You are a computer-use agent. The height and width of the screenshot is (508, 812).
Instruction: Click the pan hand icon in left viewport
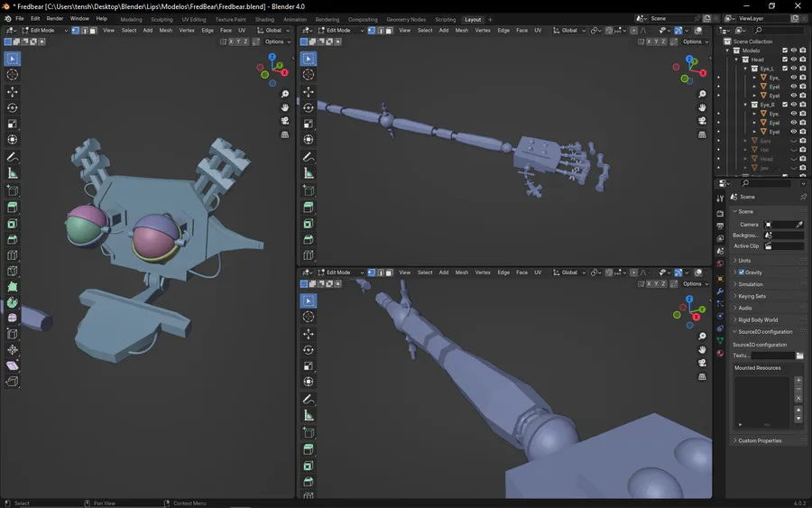click(285, 107)
